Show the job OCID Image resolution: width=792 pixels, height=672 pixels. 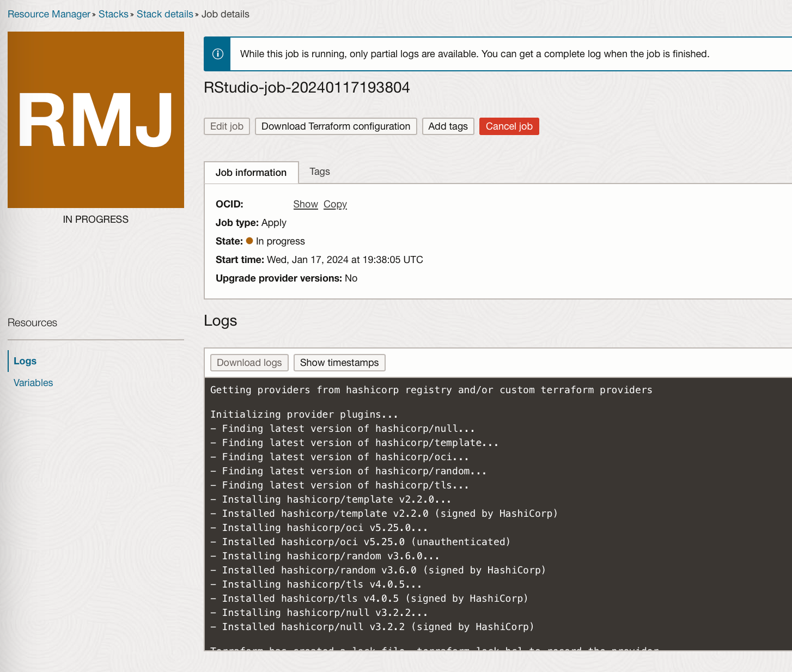pos(306,204)
